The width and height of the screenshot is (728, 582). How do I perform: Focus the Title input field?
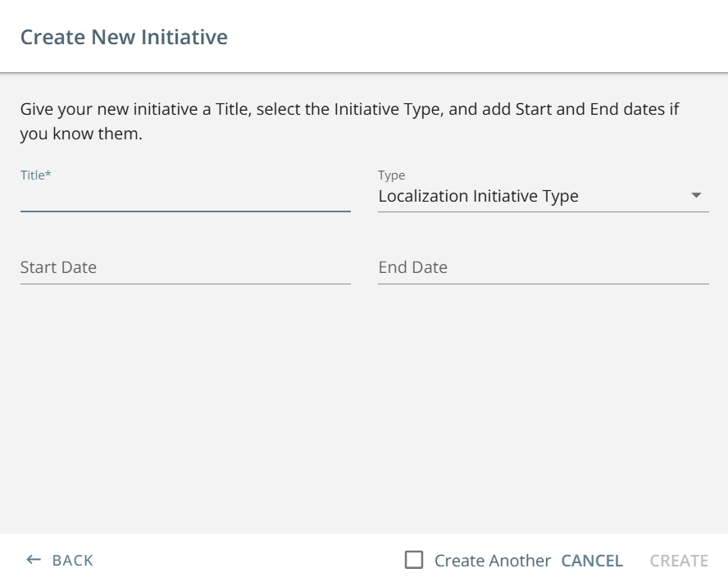click(185, 198)
